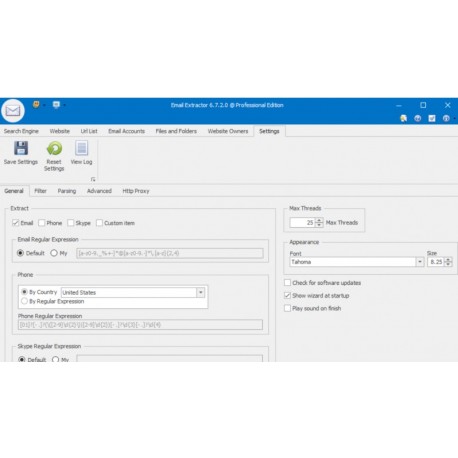The image size is (458, 458).
Task: Open the smiley icon dropdown arrow
Action: tap(44, 105)
